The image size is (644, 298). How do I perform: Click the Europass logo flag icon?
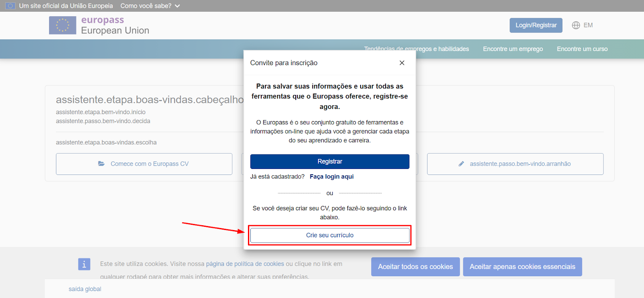pyautogui.click(x=62, y=25)
